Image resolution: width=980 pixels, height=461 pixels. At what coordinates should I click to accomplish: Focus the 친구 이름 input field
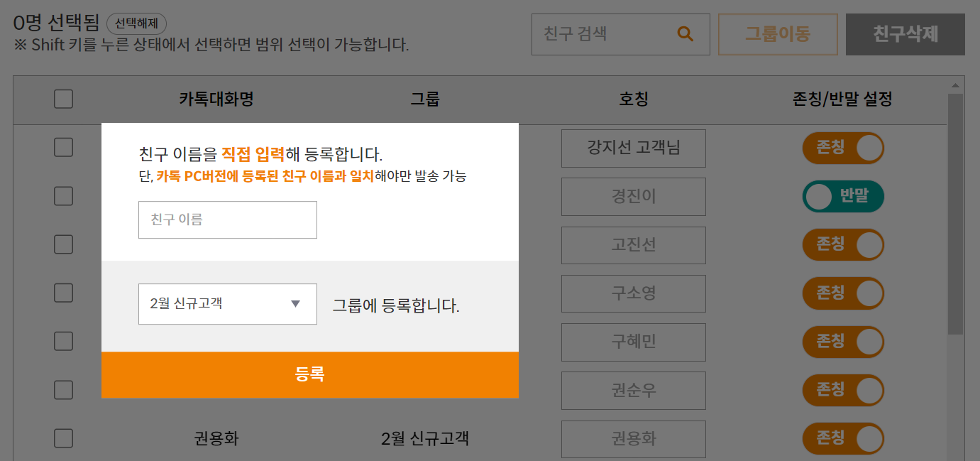click(227, 220)
